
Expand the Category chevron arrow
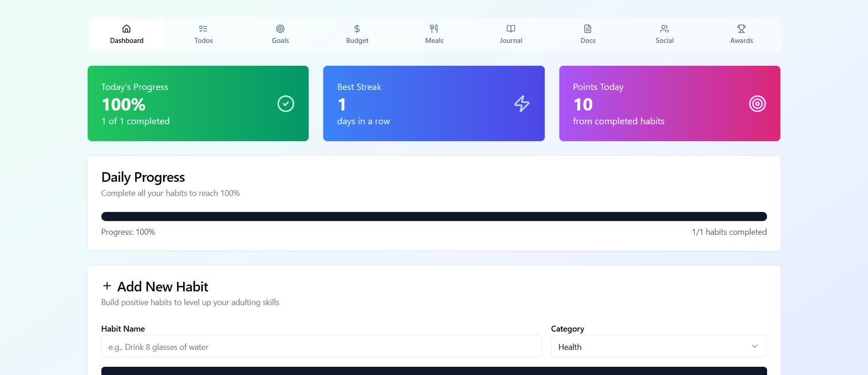[755, 346]
